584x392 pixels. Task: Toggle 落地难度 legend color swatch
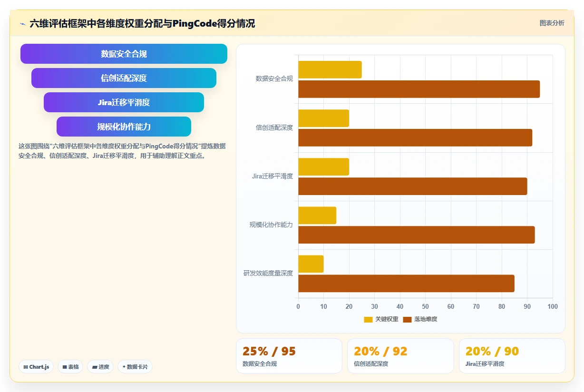coord(408,319)
